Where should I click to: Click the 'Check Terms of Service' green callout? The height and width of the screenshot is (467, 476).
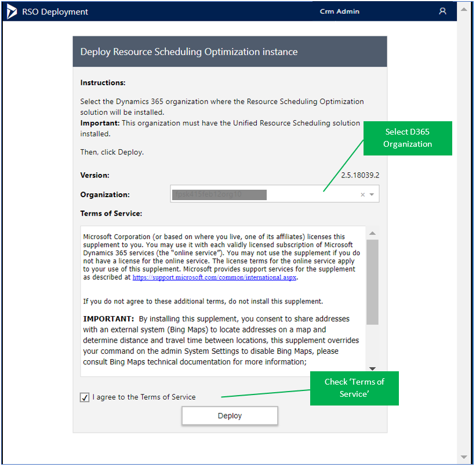coord(354,388)
